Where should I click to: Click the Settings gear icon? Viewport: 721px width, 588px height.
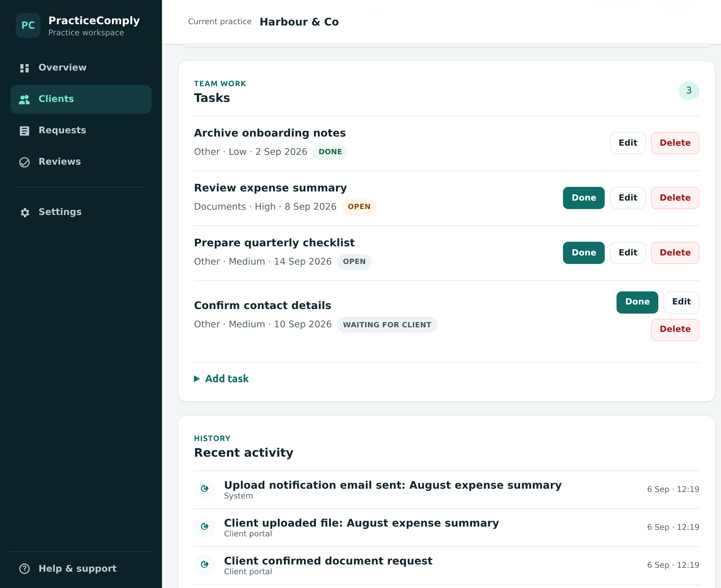[x=25, y=212]
